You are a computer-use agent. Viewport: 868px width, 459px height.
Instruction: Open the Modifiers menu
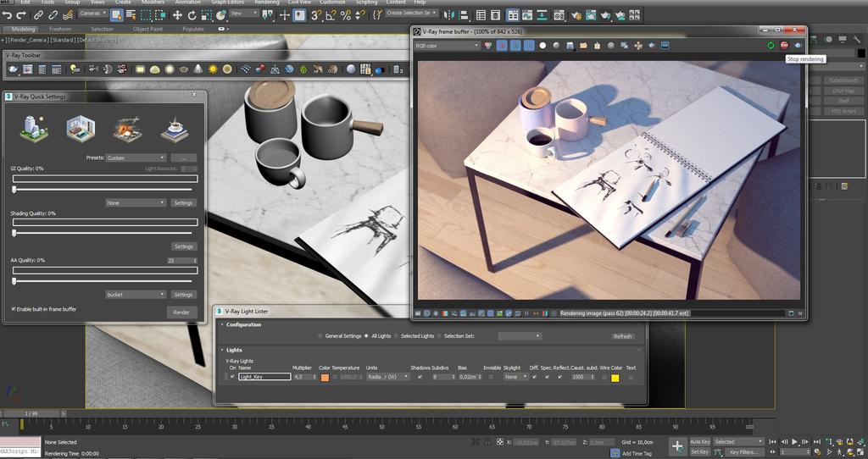coord(153,3)
